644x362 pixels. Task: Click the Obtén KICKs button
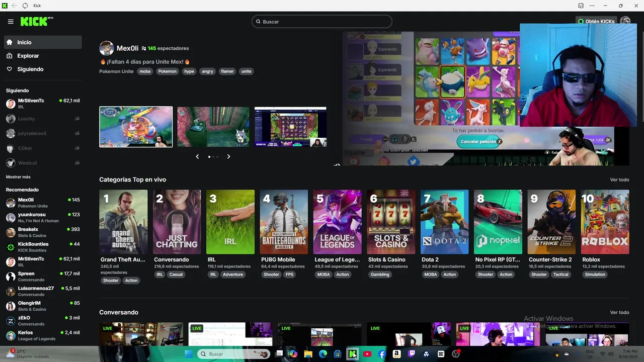(x=596, y=22)
